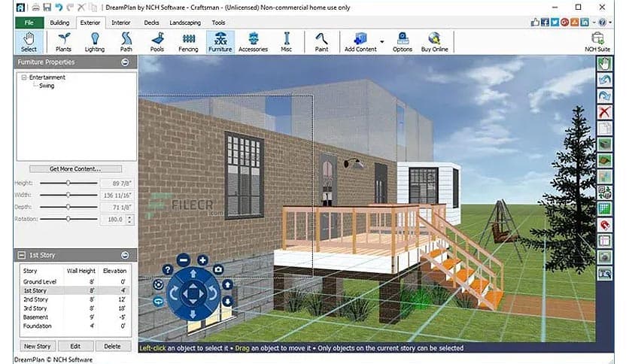Collapse the 1st Story panel with round button
The image size is (629, 364).
pos(125,255)
